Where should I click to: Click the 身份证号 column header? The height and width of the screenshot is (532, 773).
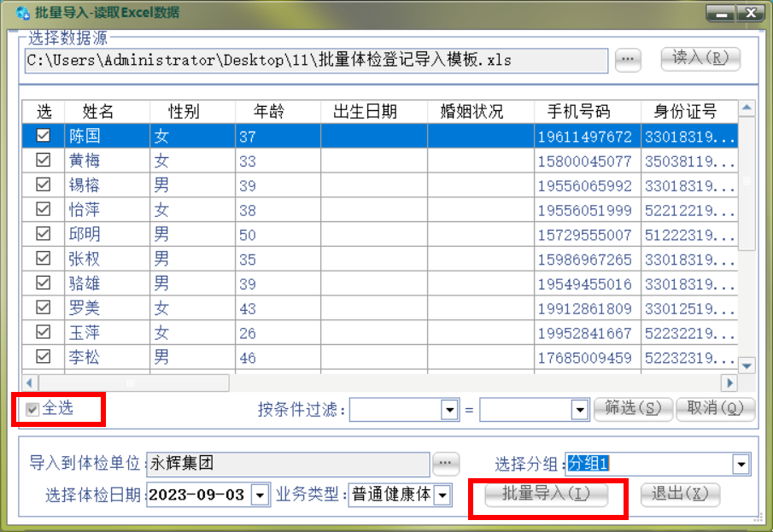pyautogui.click(x=689, y=111)
